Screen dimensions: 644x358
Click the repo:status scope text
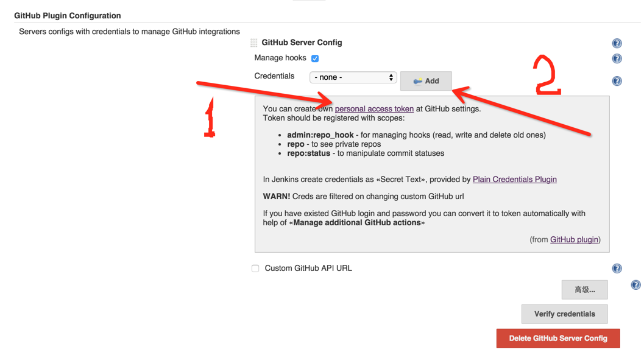[x=308, y=153]
